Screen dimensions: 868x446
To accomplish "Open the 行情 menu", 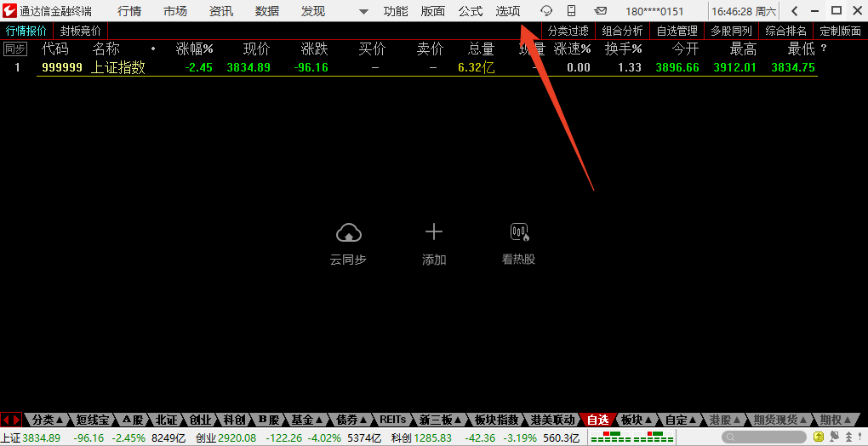I will pyautogui.click(x=129, y=11).
